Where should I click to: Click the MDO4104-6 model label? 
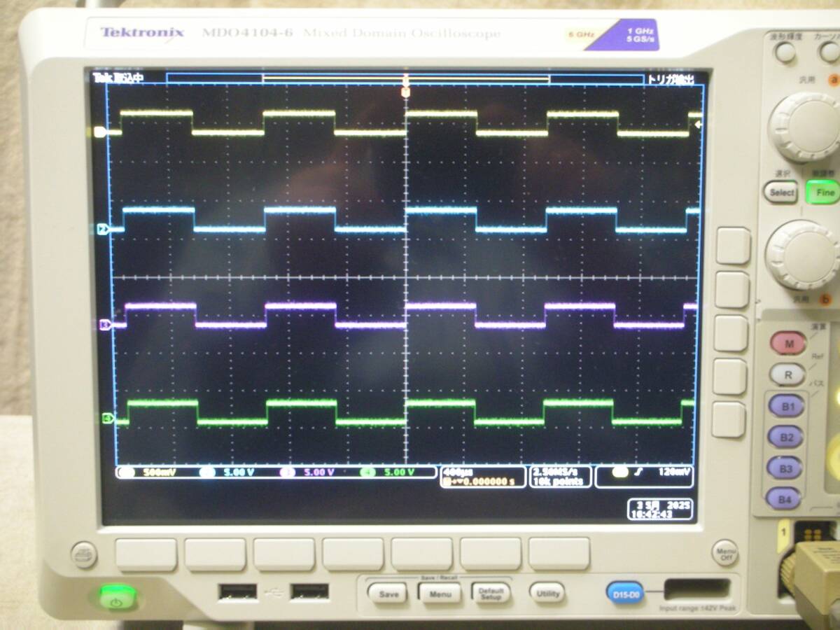pos(247,33)
